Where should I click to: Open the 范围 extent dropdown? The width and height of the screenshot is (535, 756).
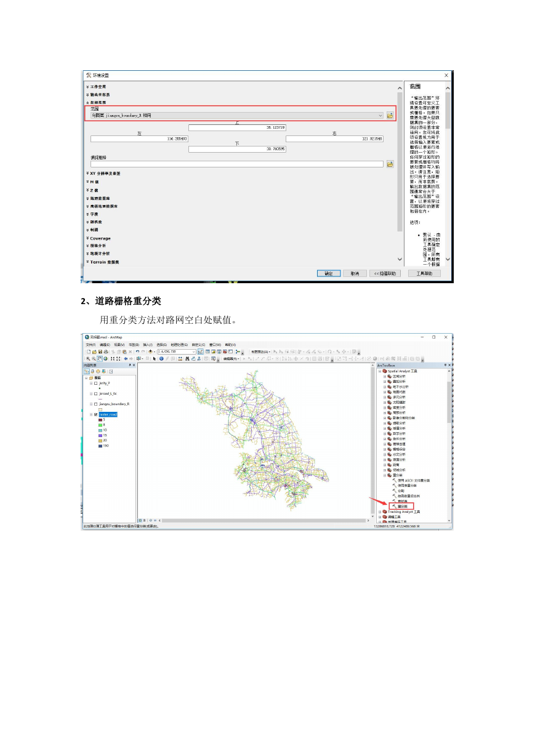pos(381,115)
